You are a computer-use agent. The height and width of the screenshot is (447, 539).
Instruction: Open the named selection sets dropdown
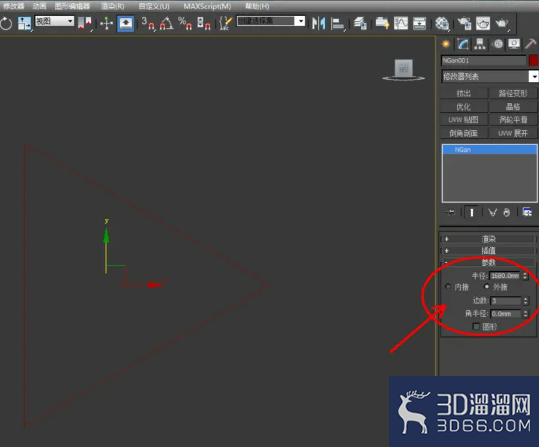click(x=271, y=21)
